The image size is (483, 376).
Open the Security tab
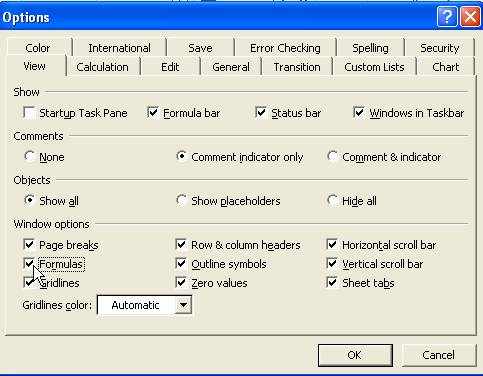[x=439, y=48]
